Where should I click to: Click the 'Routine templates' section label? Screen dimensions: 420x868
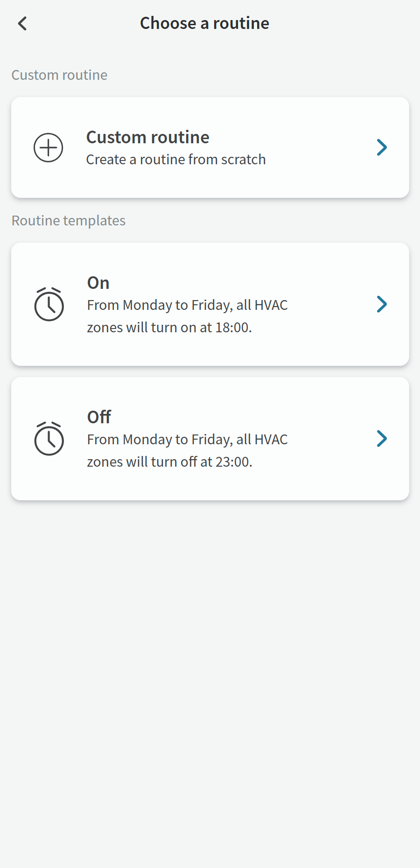point(69,221)
